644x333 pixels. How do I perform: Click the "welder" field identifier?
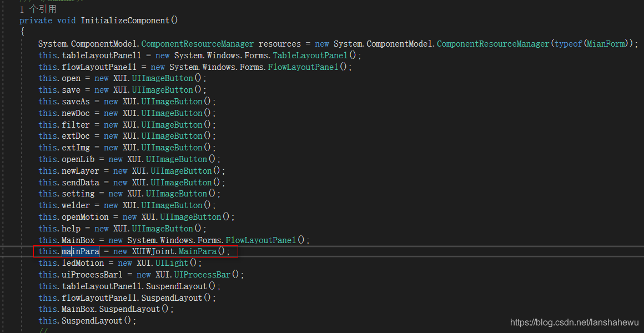tap(76, 205)
